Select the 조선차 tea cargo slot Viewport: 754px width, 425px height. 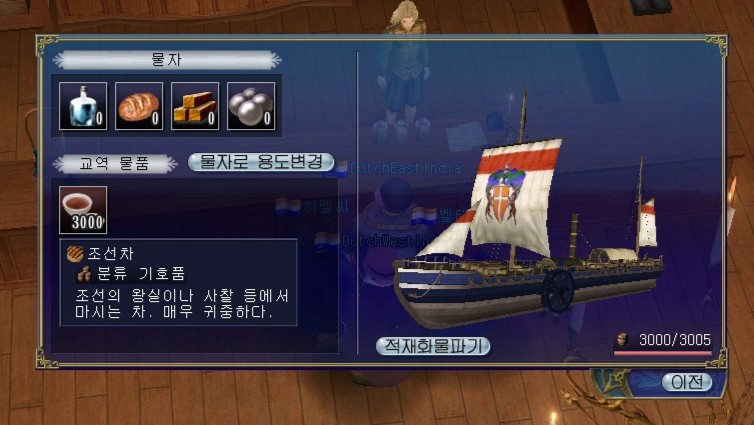pos(83,210)
